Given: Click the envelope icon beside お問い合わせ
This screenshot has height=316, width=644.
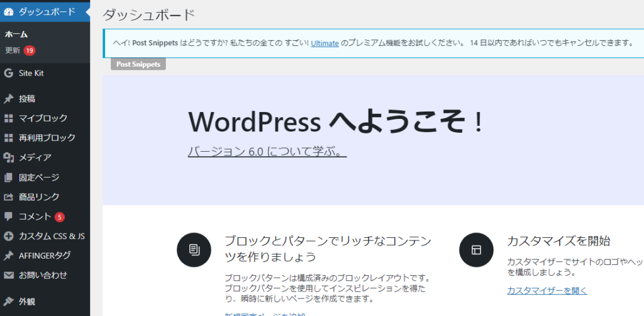Looking at the screenshot, I should click(x=9, y=275).
